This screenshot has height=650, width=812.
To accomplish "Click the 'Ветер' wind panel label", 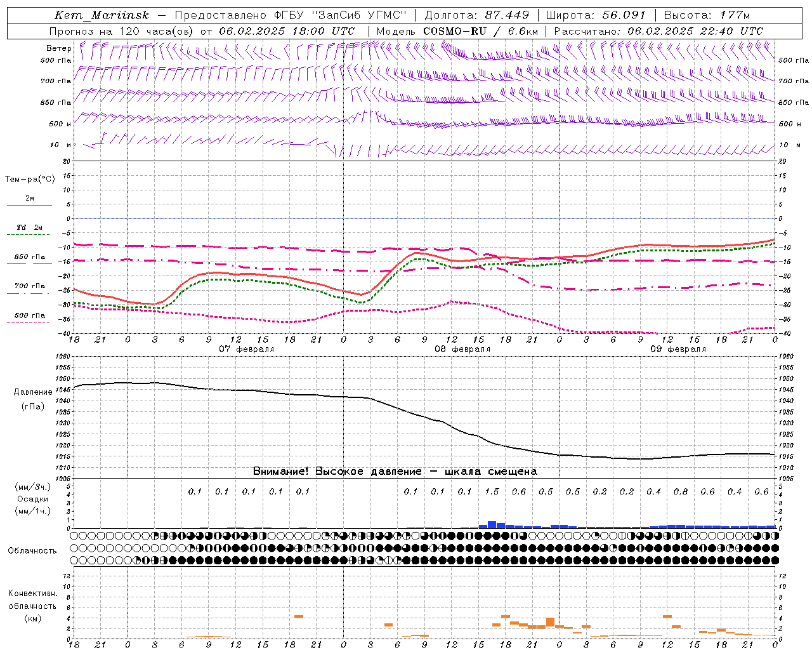I will pyautogui.click(x=59, y=48).
